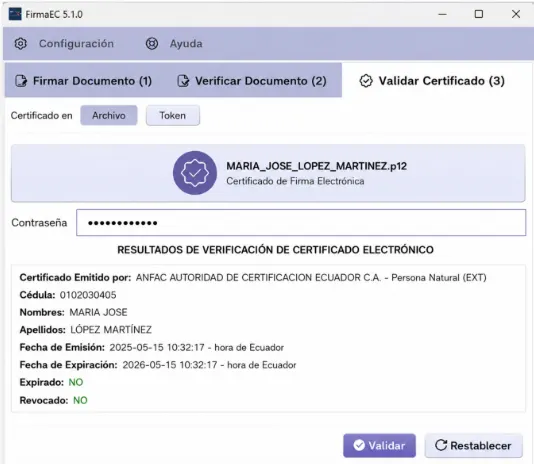This screenshot has height=464, width=534.
Task: Click the Validar Certificado badge icon
Action: (366, 81)
